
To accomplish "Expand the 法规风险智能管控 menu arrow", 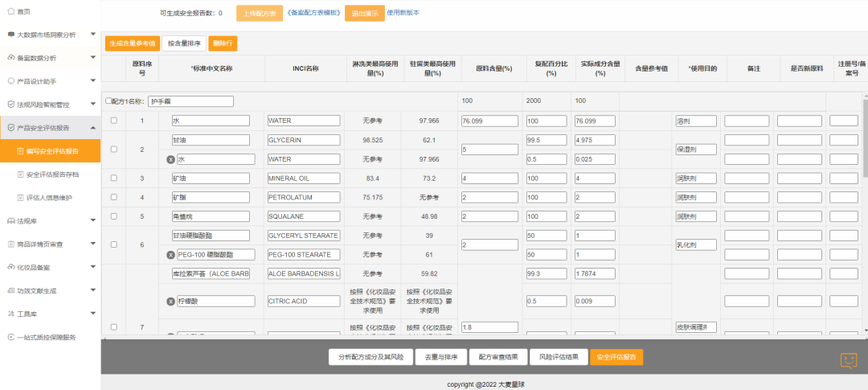I will coord(93,105).
